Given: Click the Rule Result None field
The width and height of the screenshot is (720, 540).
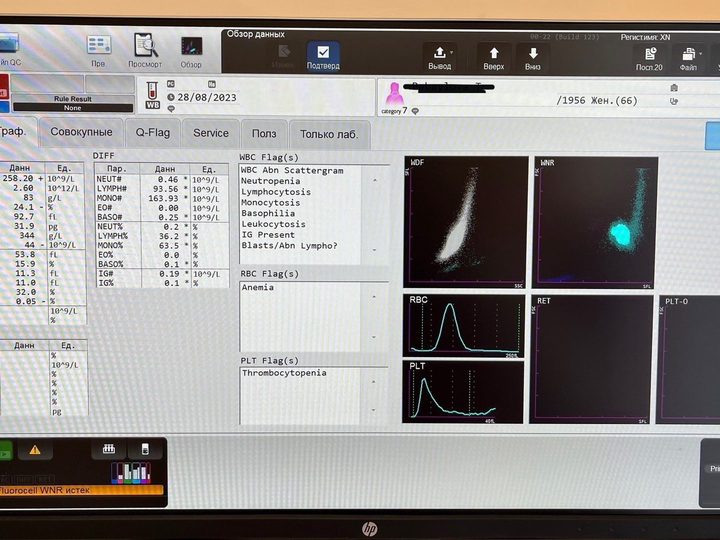Looking at the screenshot, I should tap(73, 108).
